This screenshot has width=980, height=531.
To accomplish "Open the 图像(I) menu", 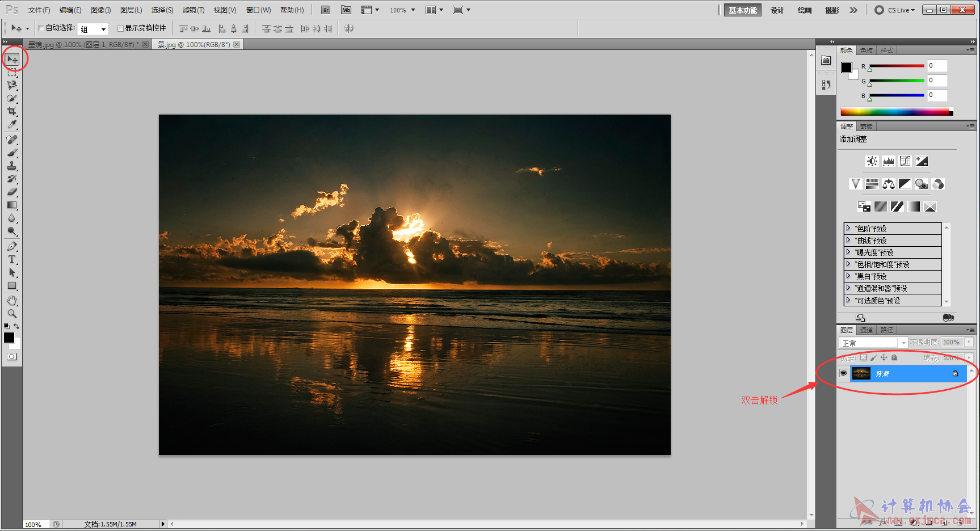I will (101, 10).
